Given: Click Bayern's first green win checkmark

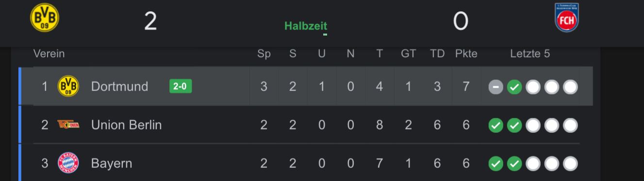Looking at the screenshot, I should 495,164.
